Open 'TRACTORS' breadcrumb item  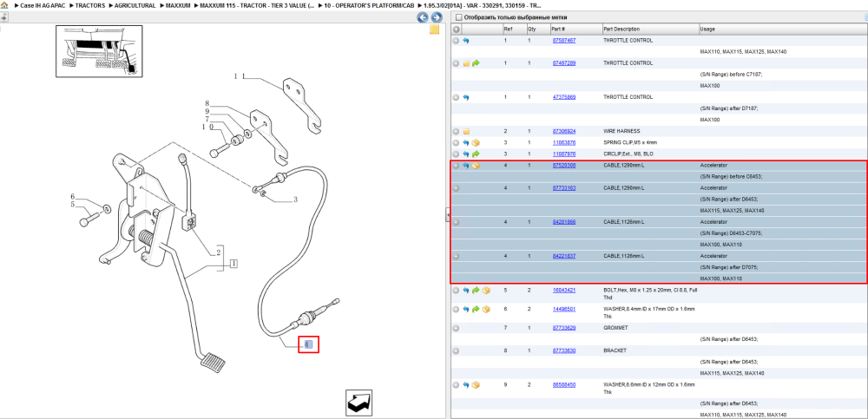point(89,5)
